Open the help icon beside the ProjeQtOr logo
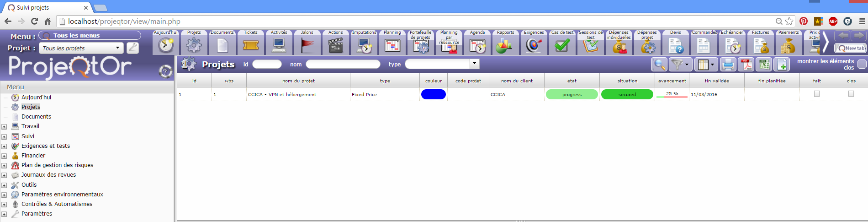Viewport: 868px width, 222px height. (x=165, y=71)
